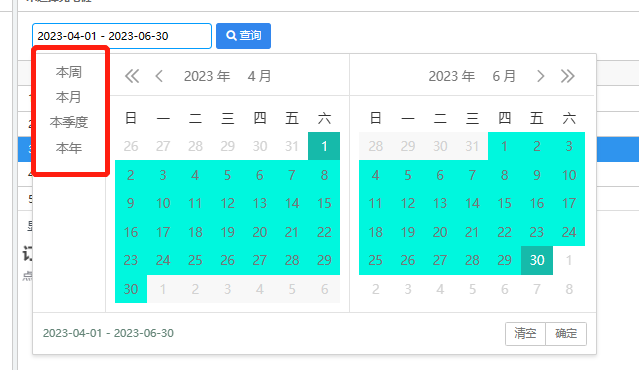Select the 本周 shortcut

(x=69, y=72)
